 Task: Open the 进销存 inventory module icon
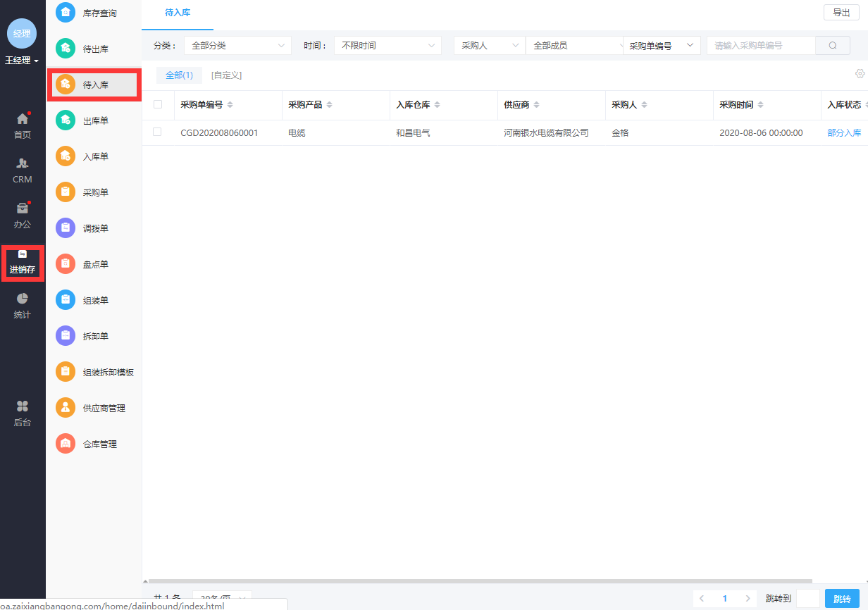pos(23,254)
